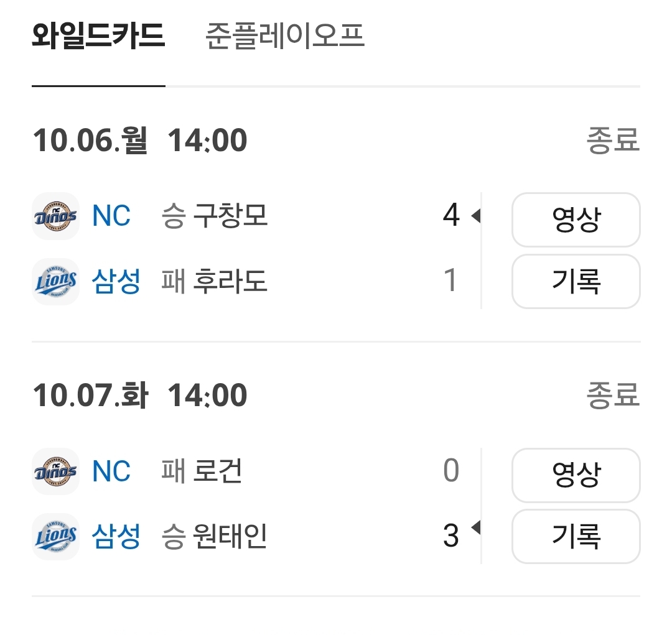Open 영상 for the 10.06 game
This screenshot has height=635, width=672.
576,220
